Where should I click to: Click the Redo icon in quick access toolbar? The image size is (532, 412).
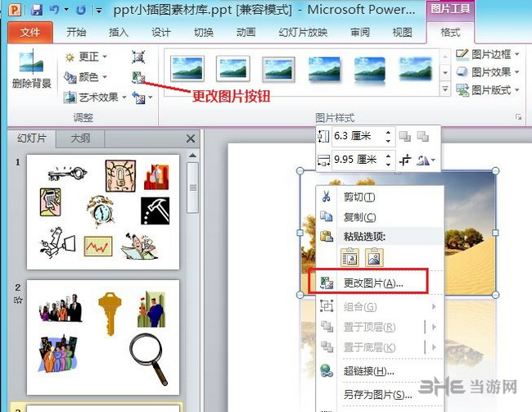pyautogui.click(x=81, y=10)
